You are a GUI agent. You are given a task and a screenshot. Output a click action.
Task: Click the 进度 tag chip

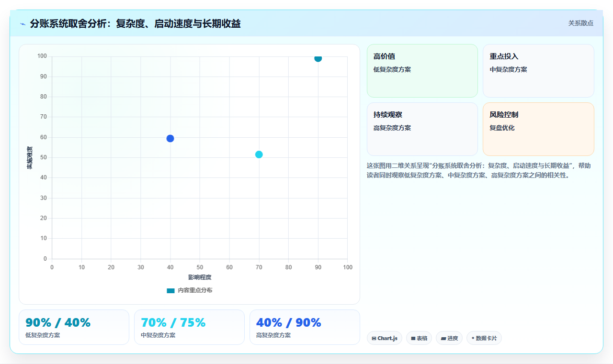(449, 338)
